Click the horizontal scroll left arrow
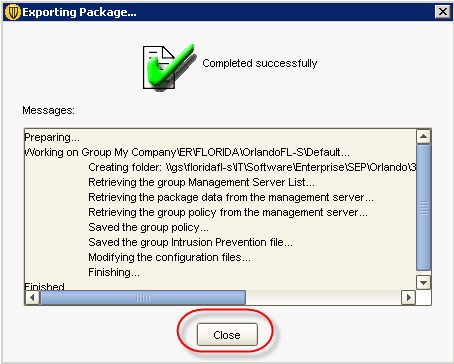The height and width of the screenshot is (364, 454). [x=32, y=297]
